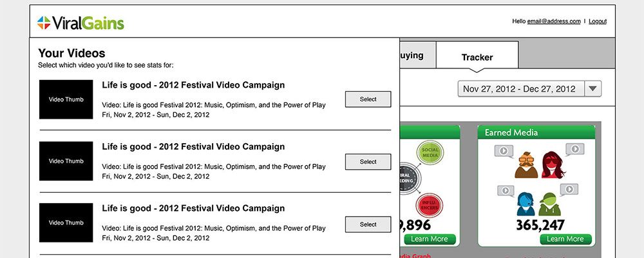Click the mustached man avatar in Earned Media
644x258 pixels.
(526, 165)
